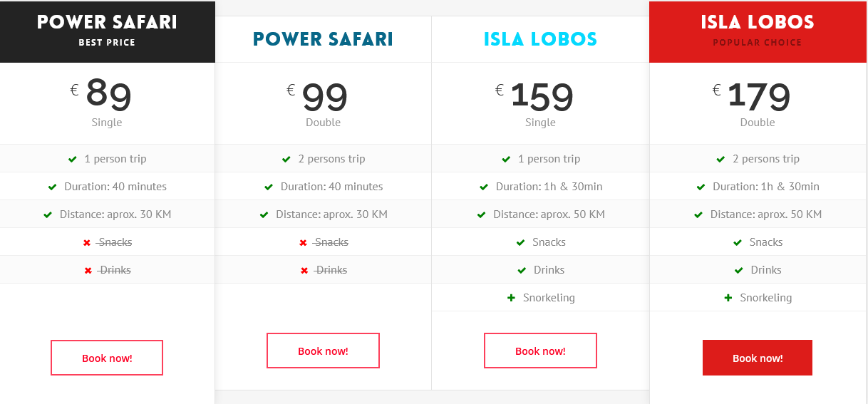
Task: Click red X icon beside Drinks in €89 plan
Action: [88, 271]
